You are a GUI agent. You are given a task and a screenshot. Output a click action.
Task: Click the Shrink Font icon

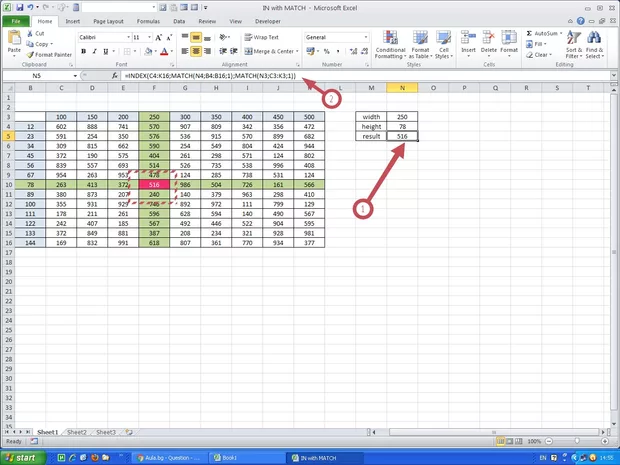pyautogui.click(x=169, y=38)
